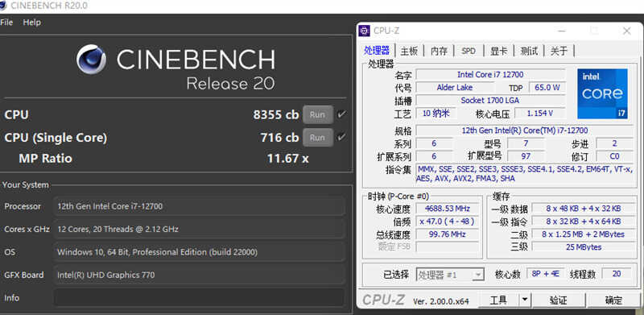Click the Cinebench app icon in title bar

pos(2,6)
